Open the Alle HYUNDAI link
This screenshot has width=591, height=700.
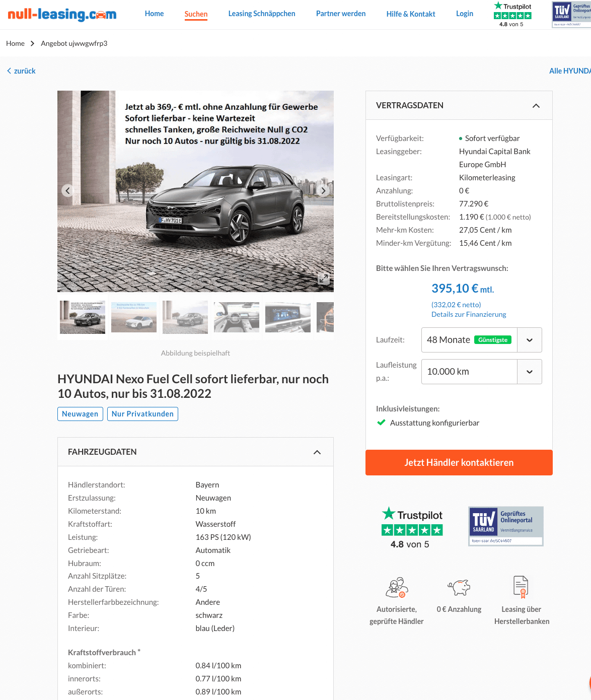coord(570,71)
